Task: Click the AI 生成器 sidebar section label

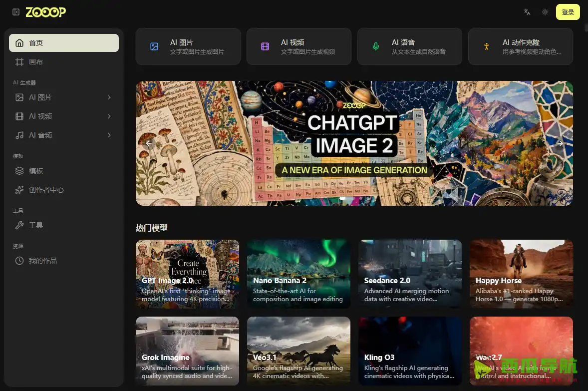Action: (x=24, y=82)
